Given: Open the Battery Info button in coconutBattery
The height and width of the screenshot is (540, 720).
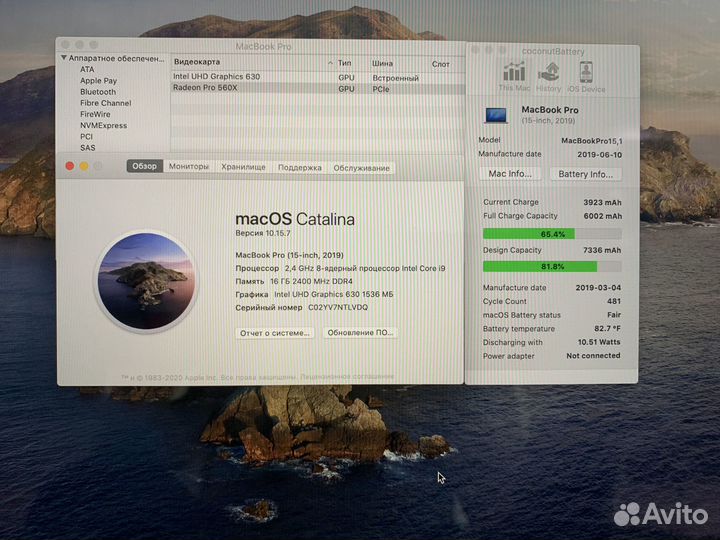Looking at the screenshot, I should coord(585,174).
